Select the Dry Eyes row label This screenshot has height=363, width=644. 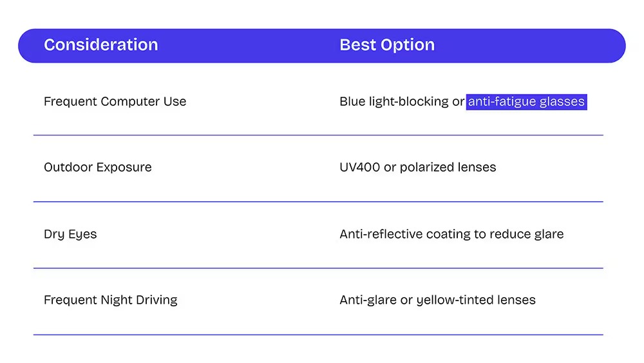tap(70, 234)
